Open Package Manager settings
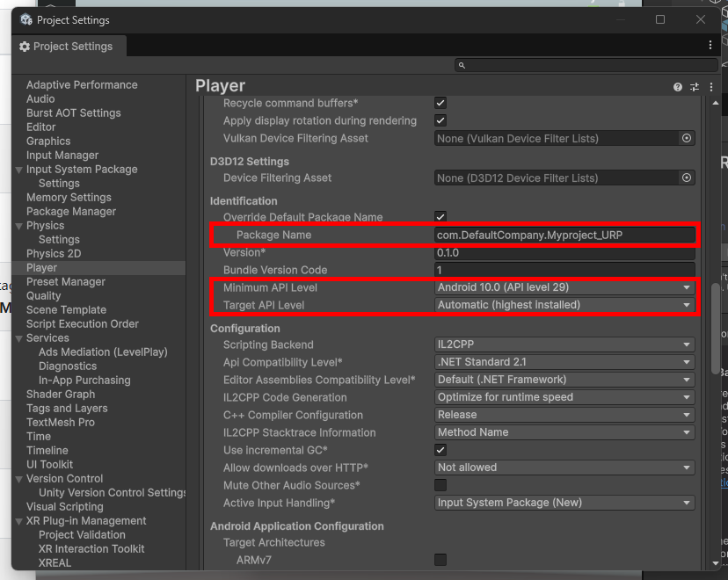The height and width of the screenshot is (580, 728). coord(71,212)
